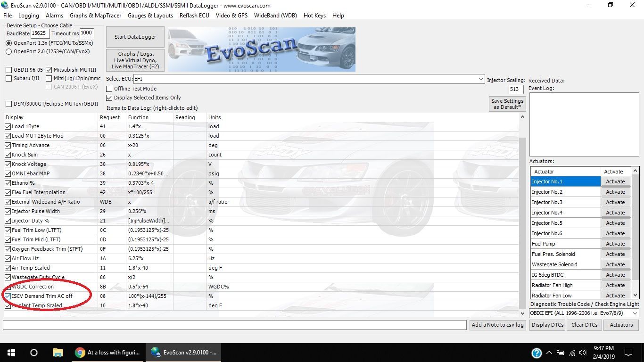Open the Reflash ECU menu
Viewport: 644px width, 362px height.
(194, 16)
